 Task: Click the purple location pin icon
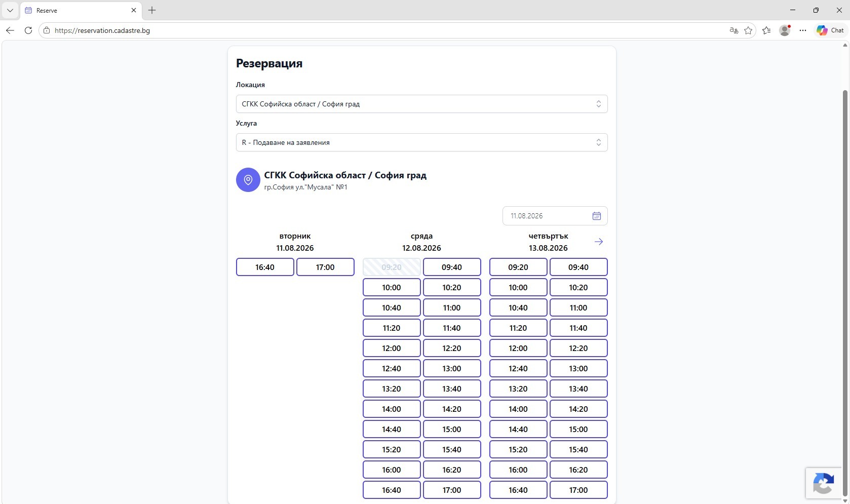point(248,180)
